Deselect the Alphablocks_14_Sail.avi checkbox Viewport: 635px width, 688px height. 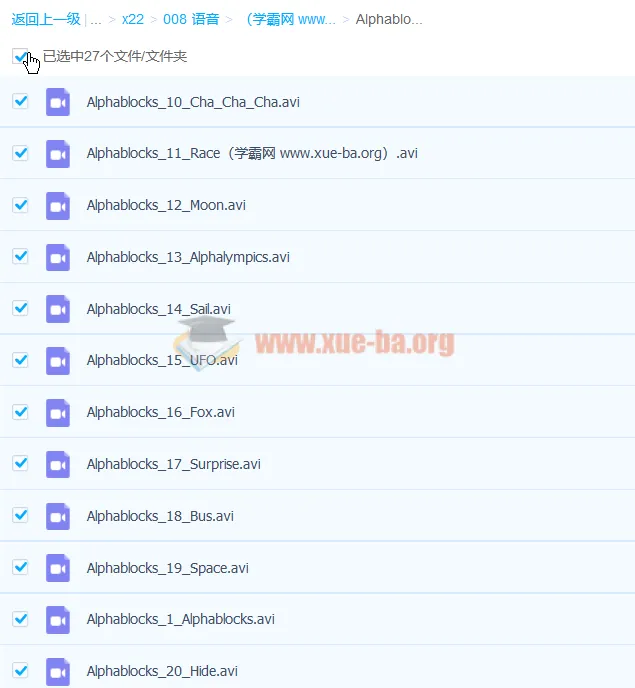click(20, 308)
